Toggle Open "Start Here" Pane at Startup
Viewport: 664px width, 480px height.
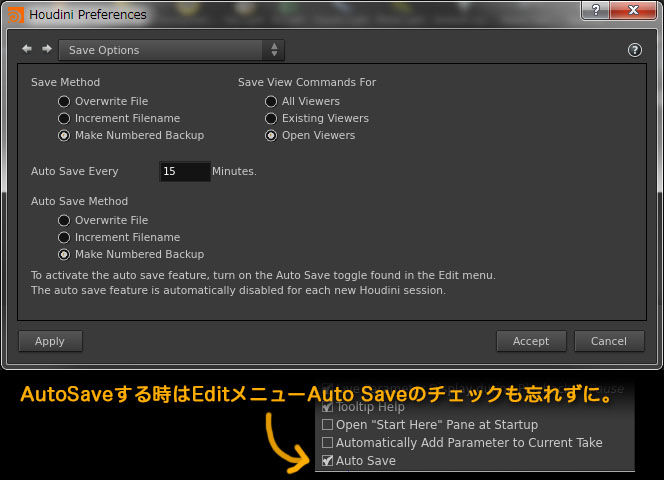328,425
